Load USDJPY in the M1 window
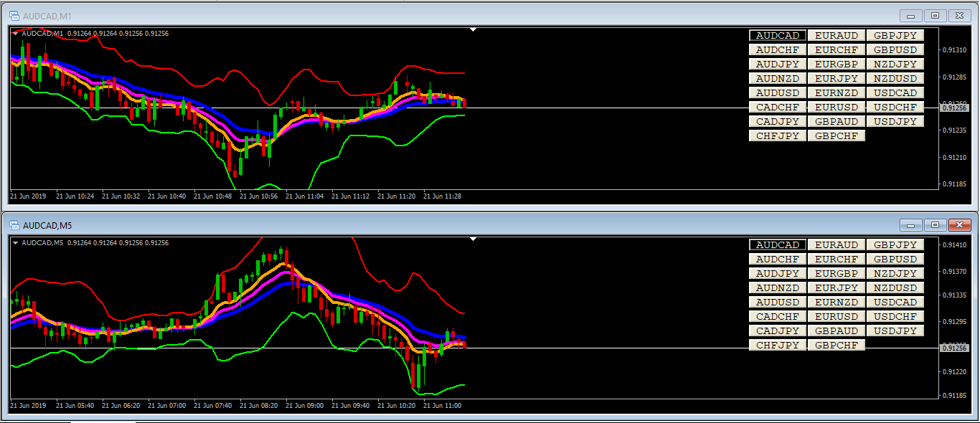 (x=895, y=121)
